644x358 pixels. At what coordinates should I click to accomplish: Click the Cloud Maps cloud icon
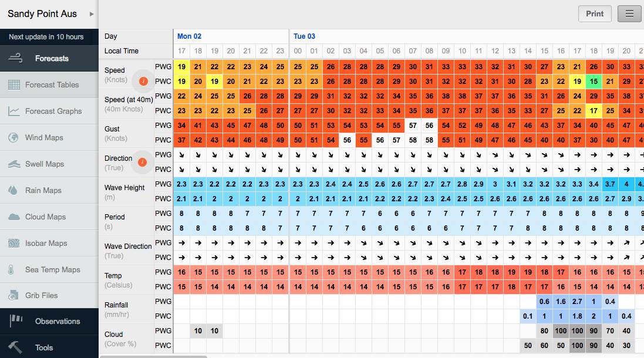coord(14,217)
